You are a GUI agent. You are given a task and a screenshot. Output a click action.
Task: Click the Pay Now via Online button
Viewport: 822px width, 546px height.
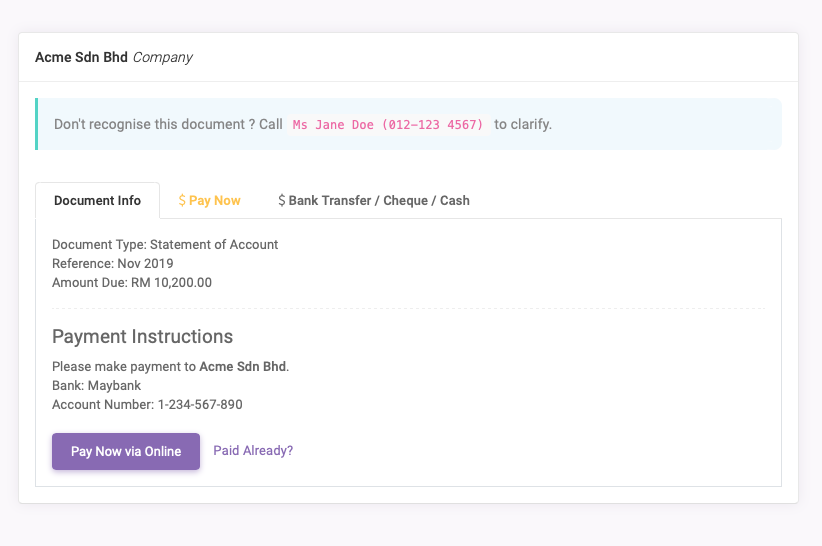pos(126,451)
